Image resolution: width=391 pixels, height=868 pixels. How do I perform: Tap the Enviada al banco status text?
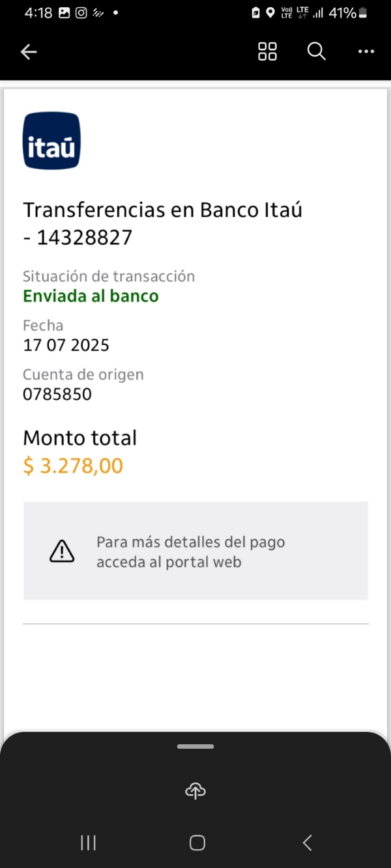pyautogui.click(x=91, y=296)
